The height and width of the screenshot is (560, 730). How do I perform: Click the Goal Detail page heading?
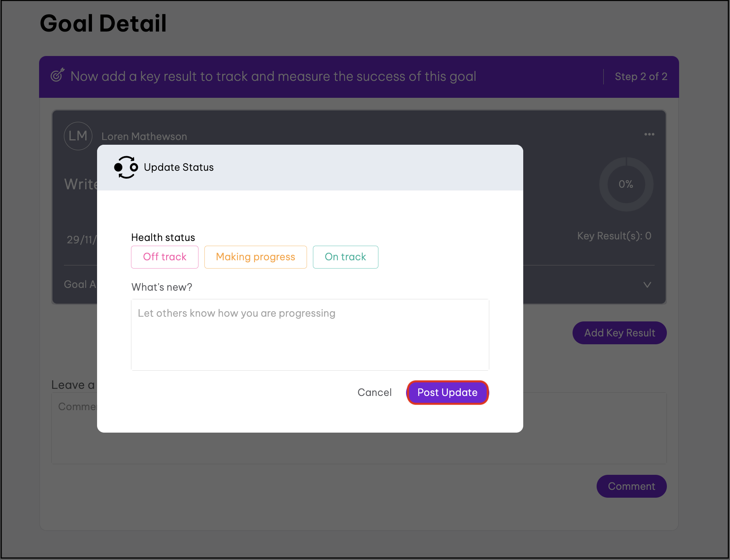coord(103,23)
